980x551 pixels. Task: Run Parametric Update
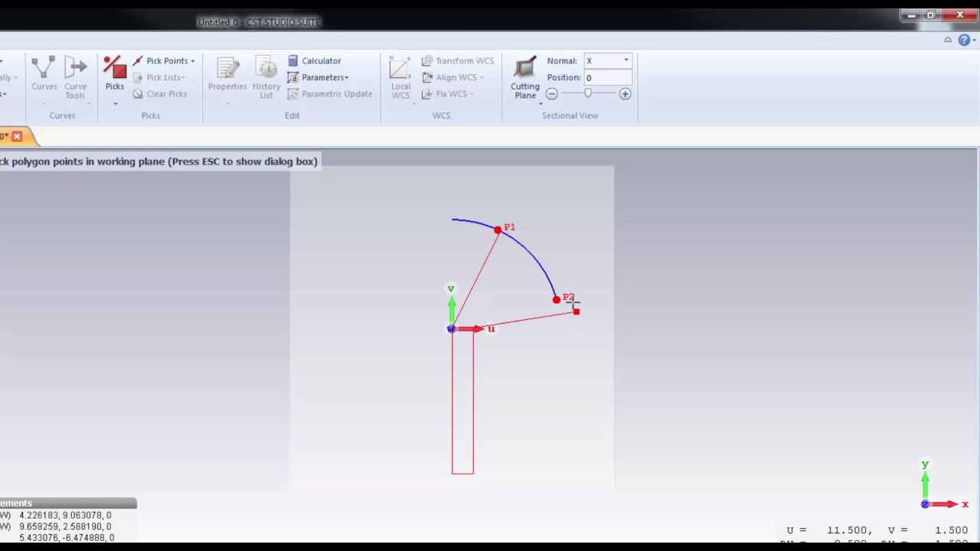point(329,94)
